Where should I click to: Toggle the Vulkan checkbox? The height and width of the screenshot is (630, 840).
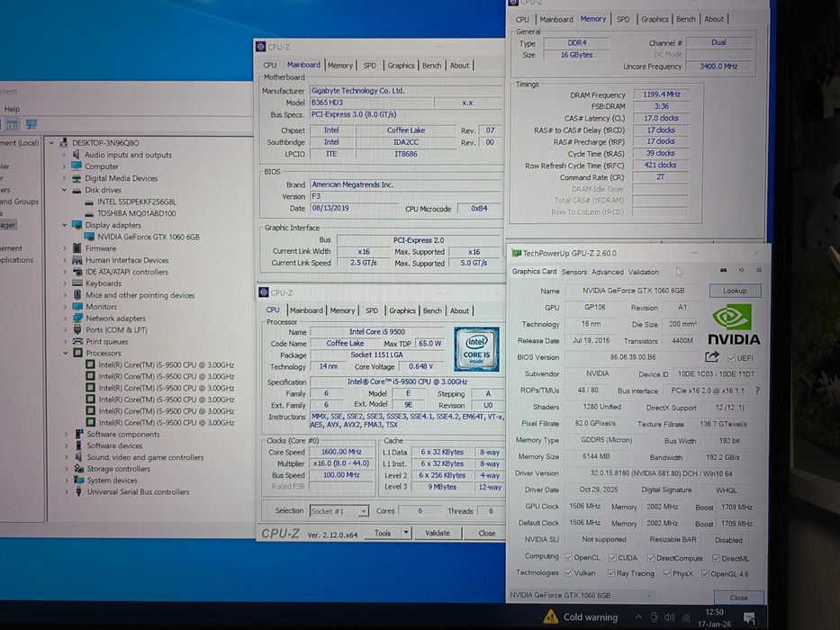pyautogui.click(x=568, y=572)
